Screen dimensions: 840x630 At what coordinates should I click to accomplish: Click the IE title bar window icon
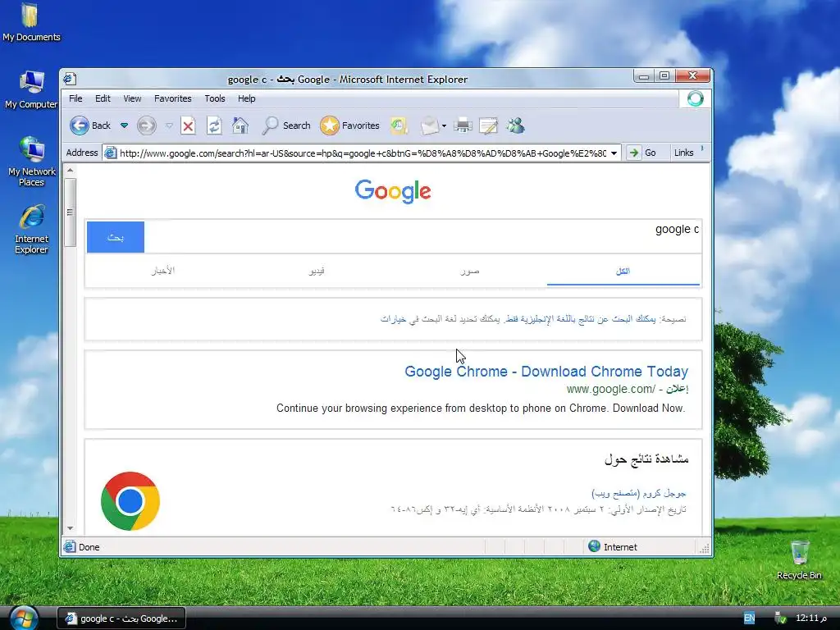70,80
